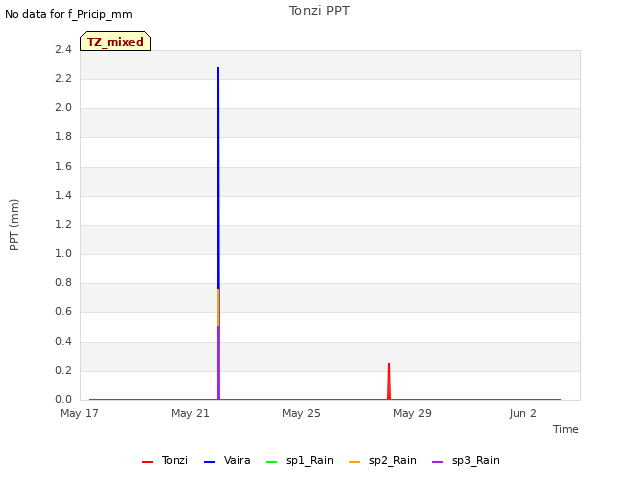Click the blue Vaira precipitation spike
640x480 pixels.
click(218, 178)
